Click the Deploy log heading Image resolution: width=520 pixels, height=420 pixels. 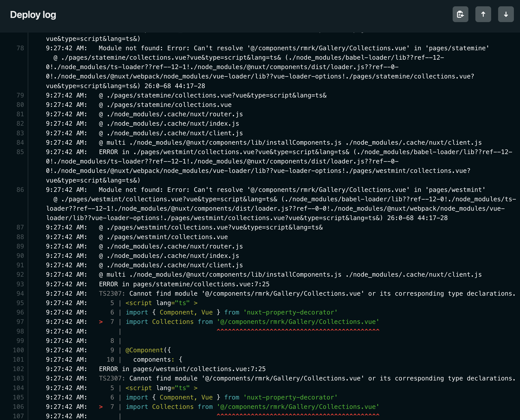pos(33,15)
